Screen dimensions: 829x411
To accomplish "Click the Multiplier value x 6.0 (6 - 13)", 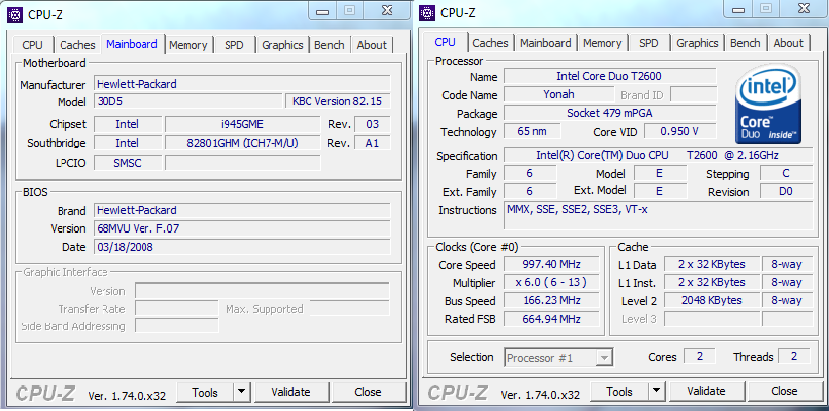I will 551,282.
